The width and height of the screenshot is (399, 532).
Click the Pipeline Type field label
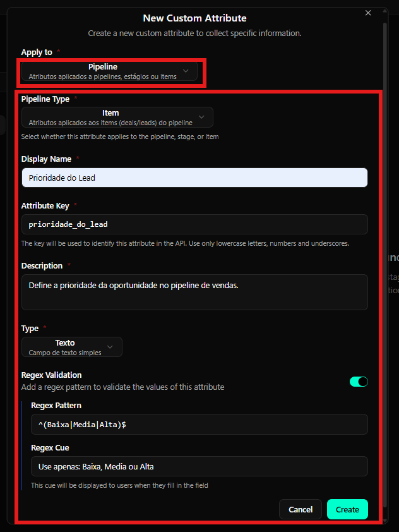(45, 99)
